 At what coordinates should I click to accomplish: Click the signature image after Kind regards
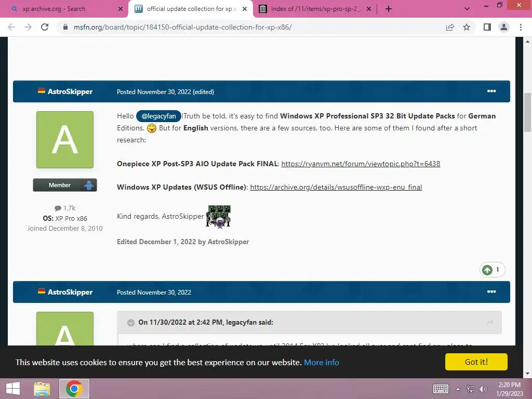[x=219, y=216]
